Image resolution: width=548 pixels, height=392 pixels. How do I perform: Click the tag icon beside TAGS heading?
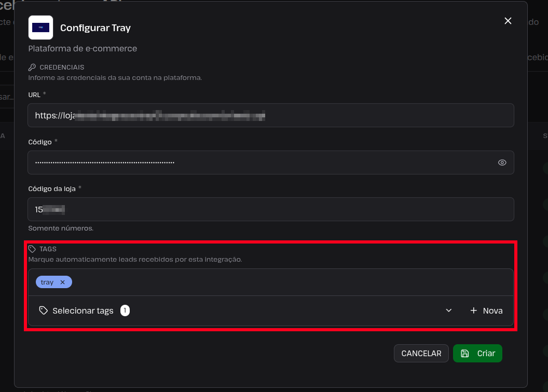click(32, 249)
